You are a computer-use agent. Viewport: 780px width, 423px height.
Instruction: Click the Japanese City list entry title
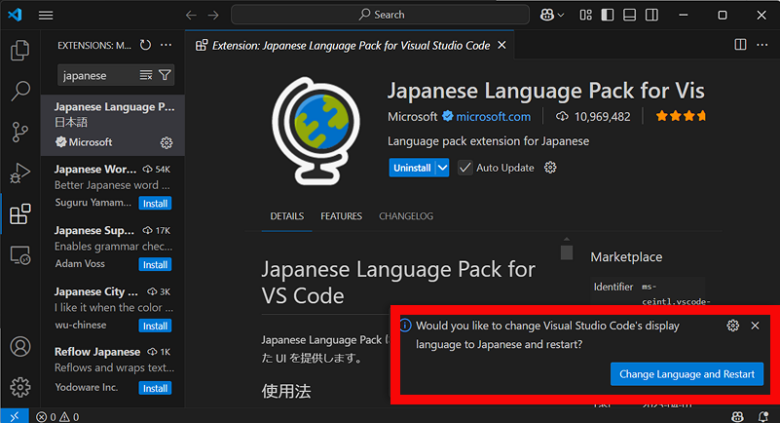pos(96,292)
